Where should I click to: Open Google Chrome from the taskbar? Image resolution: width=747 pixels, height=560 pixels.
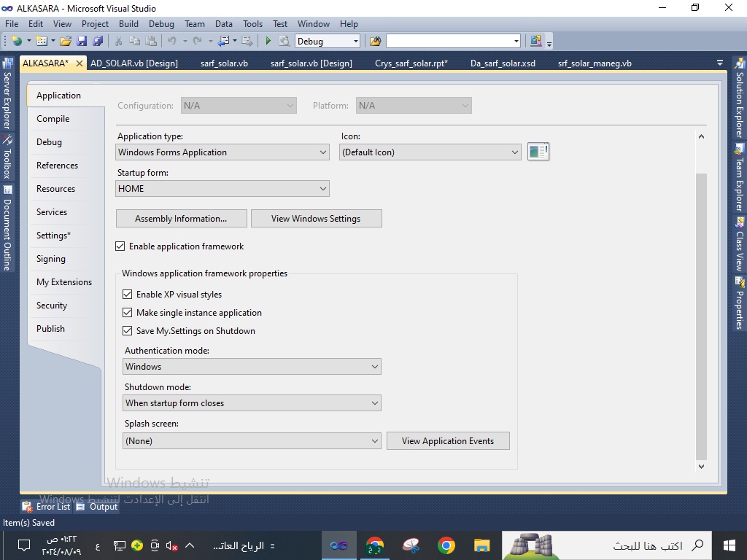[x=446, y=545]
